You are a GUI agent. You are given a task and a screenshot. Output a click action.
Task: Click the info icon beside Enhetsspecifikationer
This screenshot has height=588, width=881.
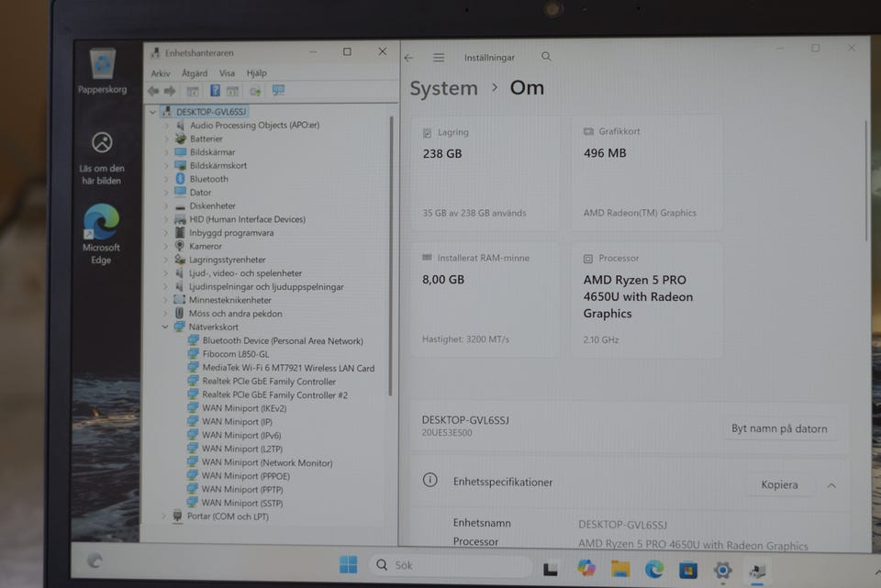[x=429, y=480]
